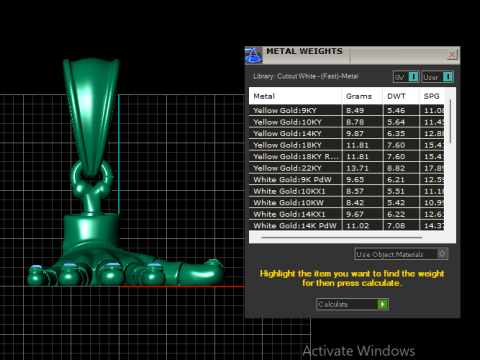This screenshot has width=480, height=360.
Task: Select the White Gold:10KW row
Action: click(347, 203)
